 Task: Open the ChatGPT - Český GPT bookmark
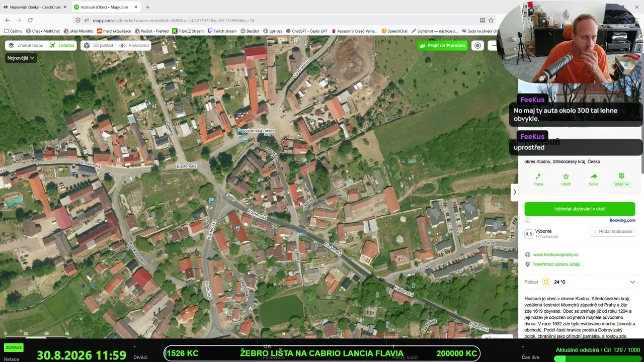[x=306, y=31]
